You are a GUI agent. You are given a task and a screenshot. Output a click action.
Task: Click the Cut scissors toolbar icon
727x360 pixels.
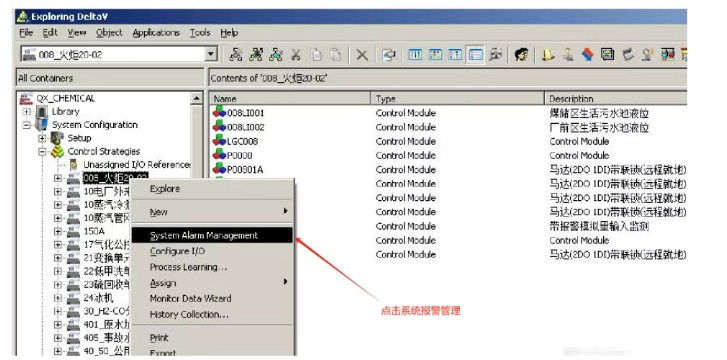click(x=295, y=55)
